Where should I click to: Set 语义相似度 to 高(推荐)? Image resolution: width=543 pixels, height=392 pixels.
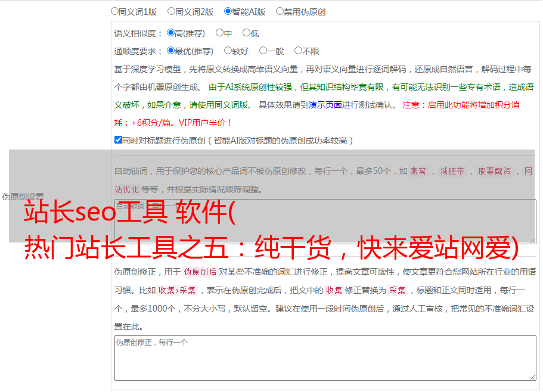[170, 33]
